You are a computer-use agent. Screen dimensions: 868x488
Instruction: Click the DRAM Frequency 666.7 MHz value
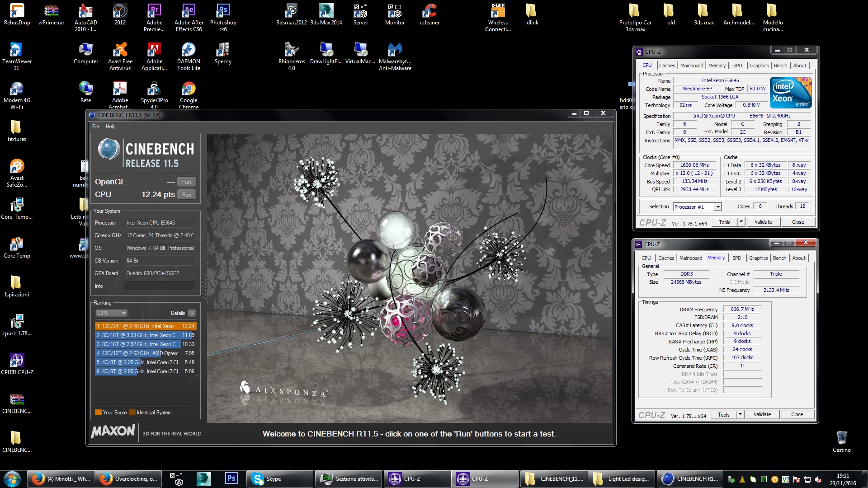pyautogui.click(x=742, y=310)
